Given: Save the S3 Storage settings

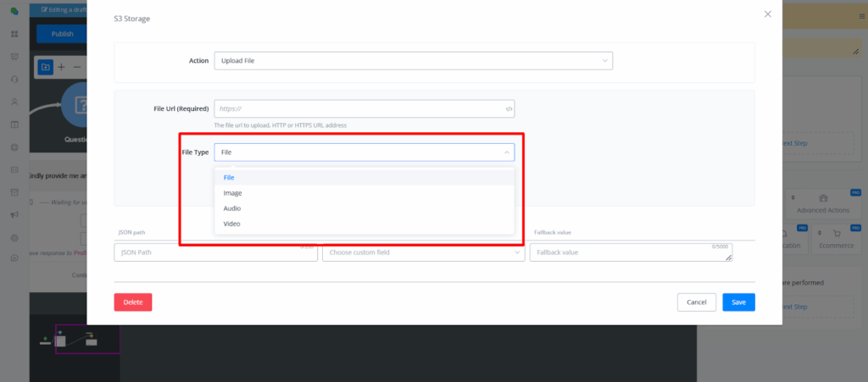Looking at the screenshot, I should 738,302.
